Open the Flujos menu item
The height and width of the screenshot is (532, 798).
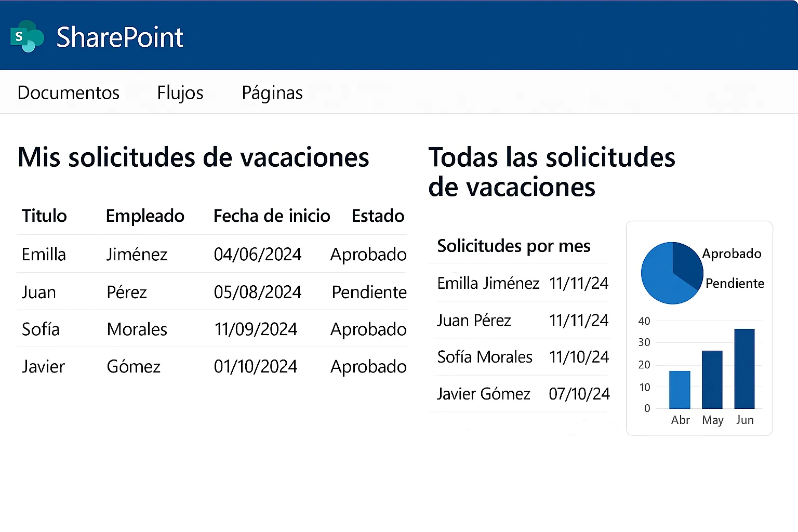point(180,92)
